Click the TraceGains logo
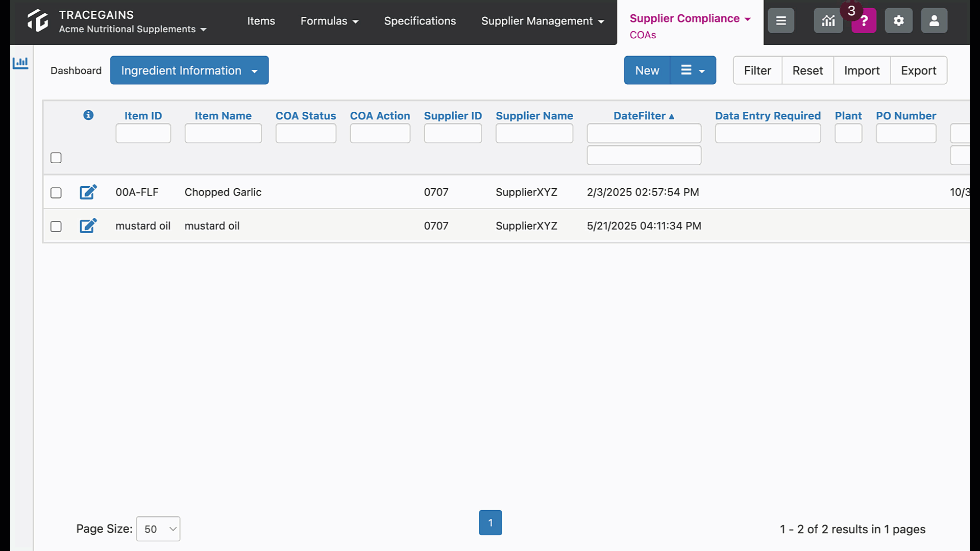This screenshot has height=551, width=980. (37, 21)
